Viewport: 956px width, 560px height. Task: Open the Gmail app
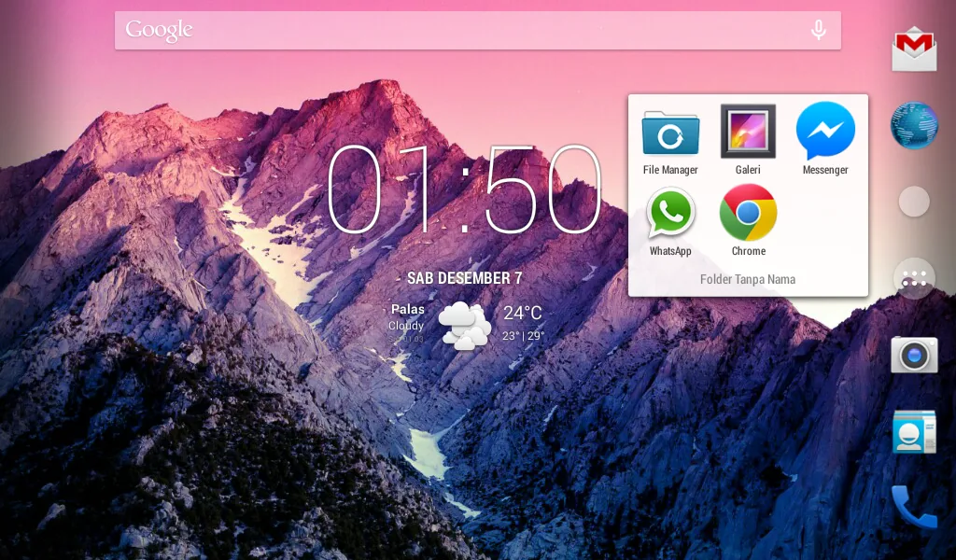click(x=914, y=49)
